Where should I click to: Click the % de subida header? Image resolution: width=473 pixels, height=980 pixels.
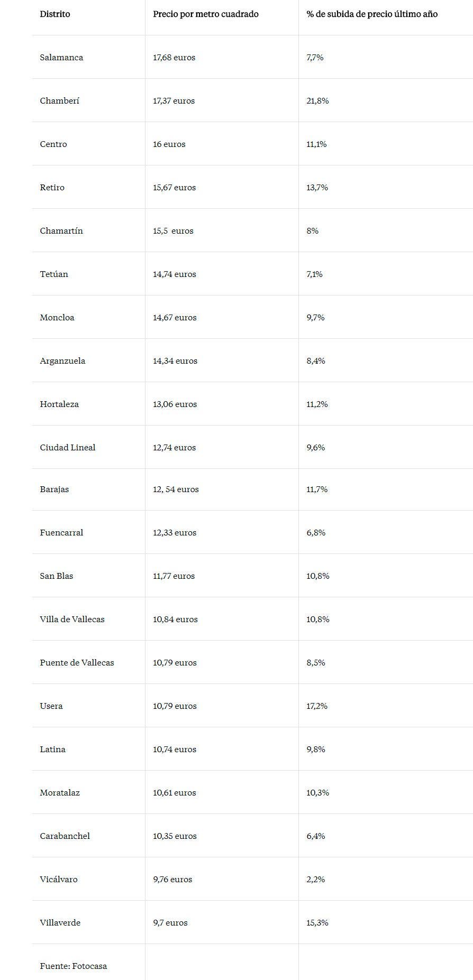tap(372, 14)
